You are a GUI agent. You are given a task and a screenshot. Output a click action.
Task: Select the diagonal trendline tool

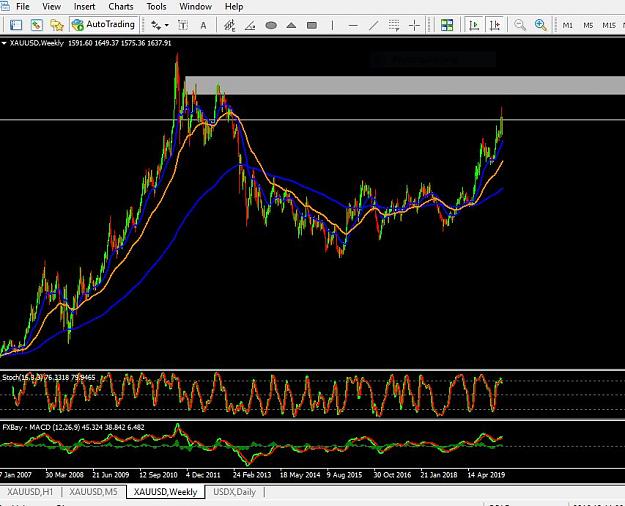click(x=373, y=26)
